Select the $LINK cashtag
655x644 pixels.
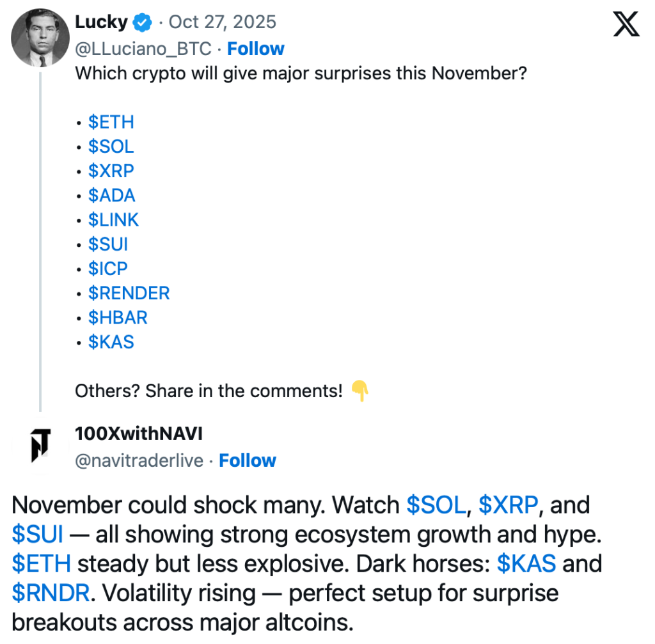[114, 219]
